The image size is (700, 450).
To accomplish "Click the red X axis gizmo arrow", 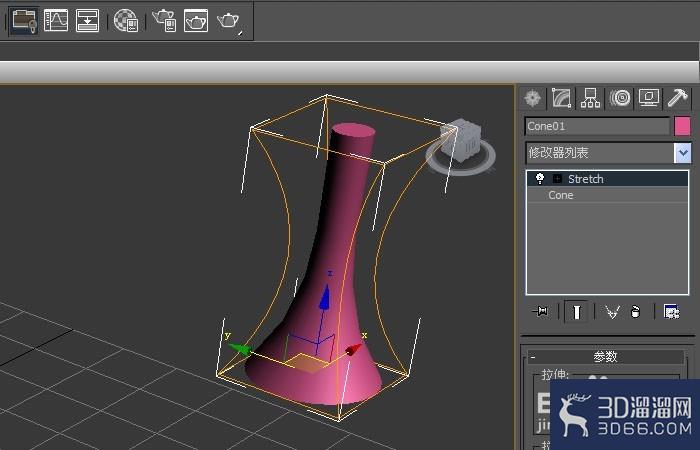I will 354,350.
